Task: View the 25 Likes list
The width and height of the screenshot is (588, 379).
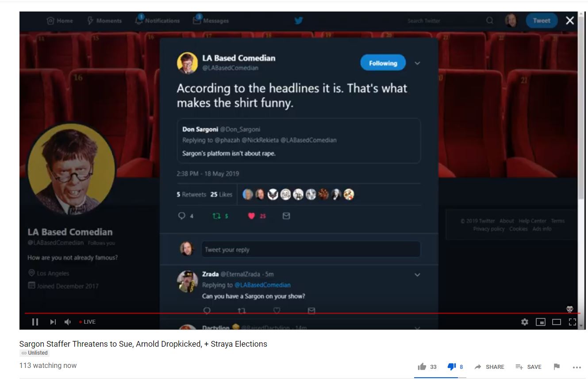Action: pyautogui.click(x=221, y=195)
